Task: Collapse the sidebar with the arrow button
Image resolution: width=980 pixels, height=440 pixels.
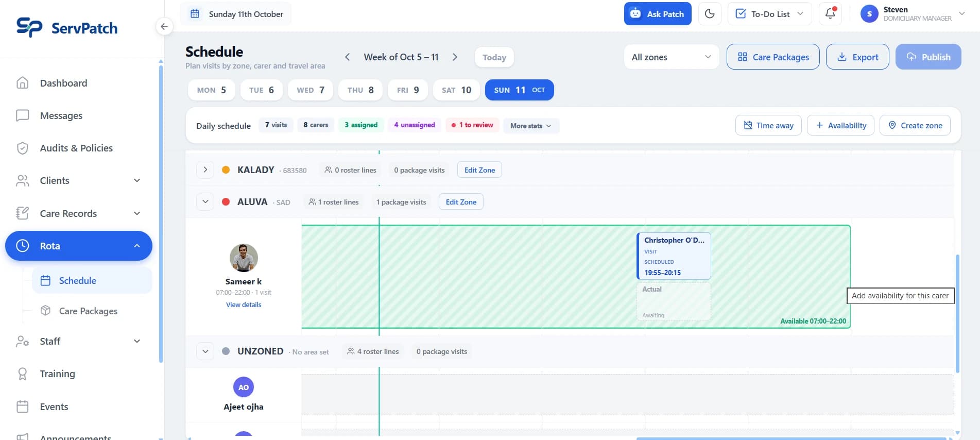Action: coord(164,26)
